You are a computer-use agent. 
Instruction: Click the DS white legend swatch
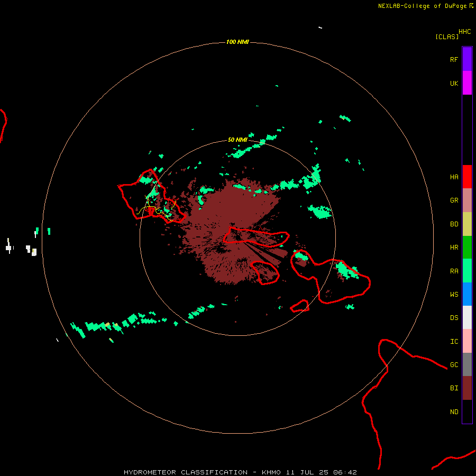click(x=467, y=317)
